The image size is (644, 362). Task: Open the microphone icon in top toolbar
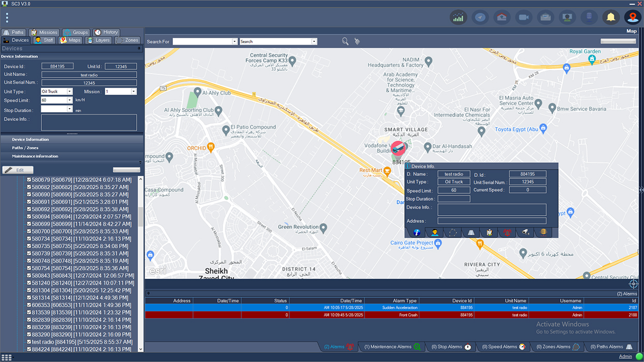589,17
